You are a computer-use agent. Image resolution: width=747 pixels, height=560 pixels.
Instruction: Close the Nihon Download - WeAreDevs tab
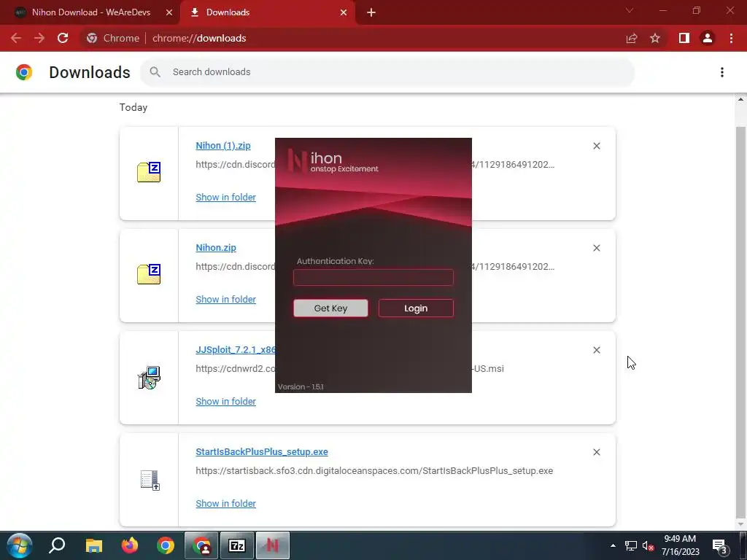(x=169, y=12)
